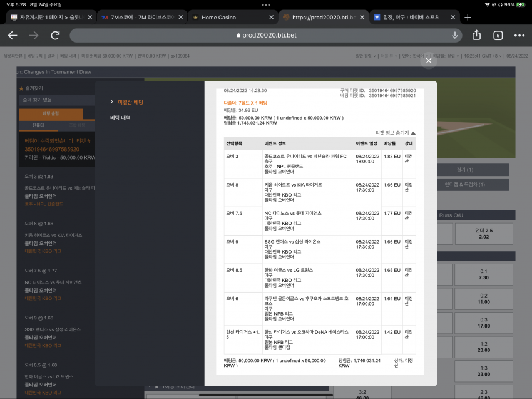
Task: Click the 결과 link in header
Action: (51, 56)
